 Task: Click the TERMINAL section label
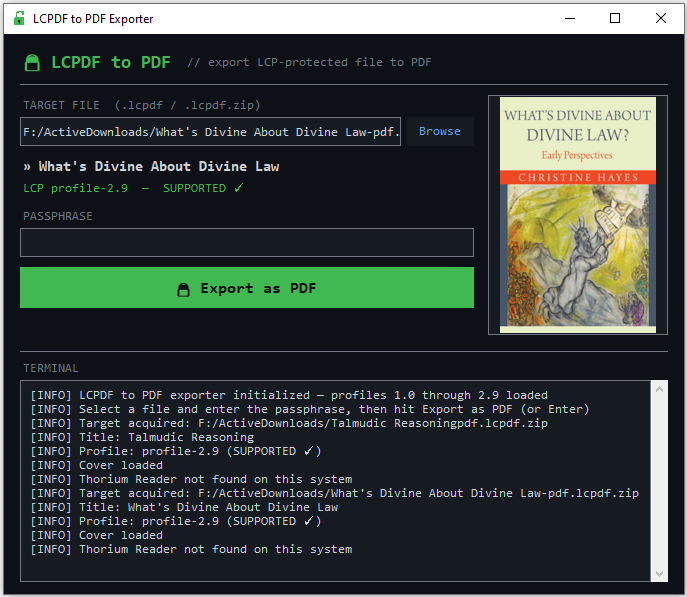51,368
